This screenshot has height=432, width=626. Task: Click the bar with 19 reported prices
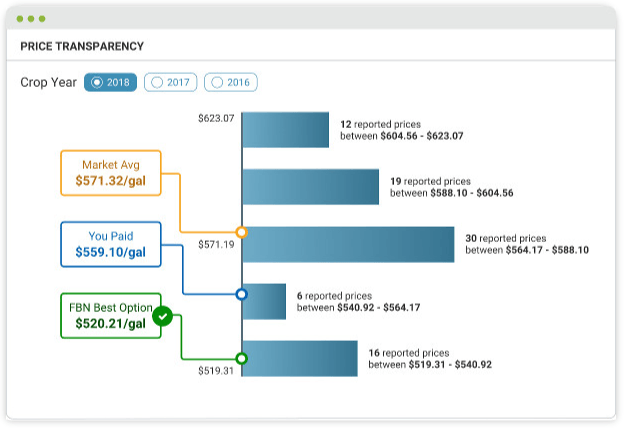tap(311, 187)
